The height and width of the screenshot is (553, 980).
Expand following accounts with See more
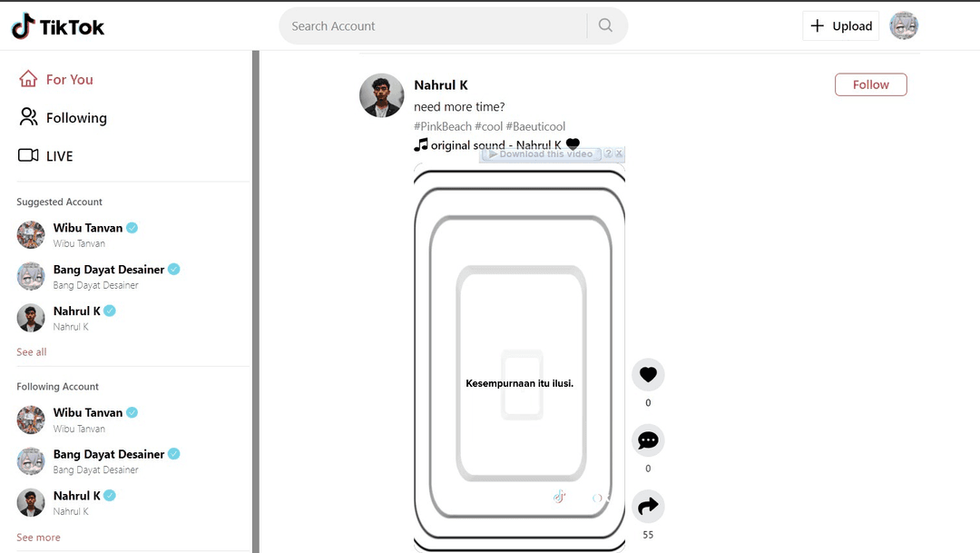pos(38,537)
